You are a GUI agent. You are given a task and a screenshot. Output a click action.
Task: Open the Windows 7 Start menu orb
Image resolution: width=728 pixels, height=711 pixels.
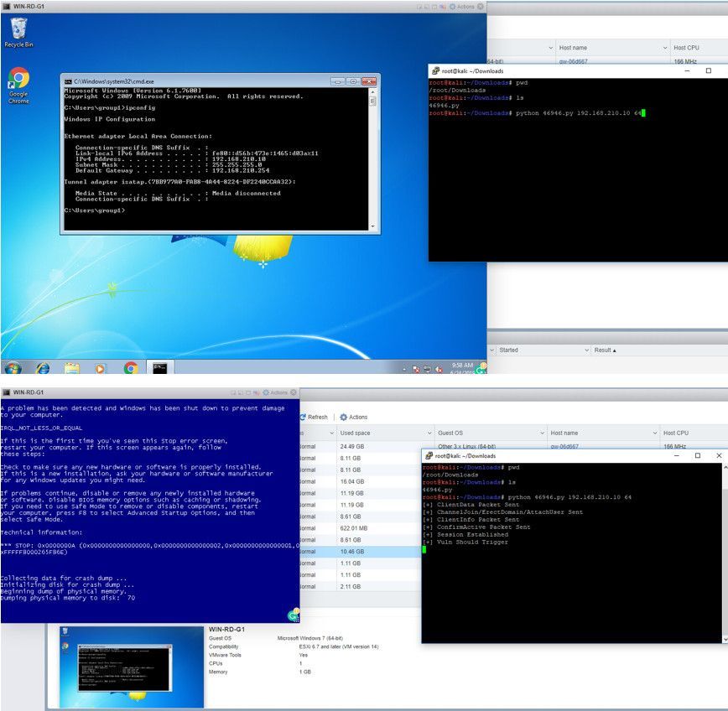point(13,368)
